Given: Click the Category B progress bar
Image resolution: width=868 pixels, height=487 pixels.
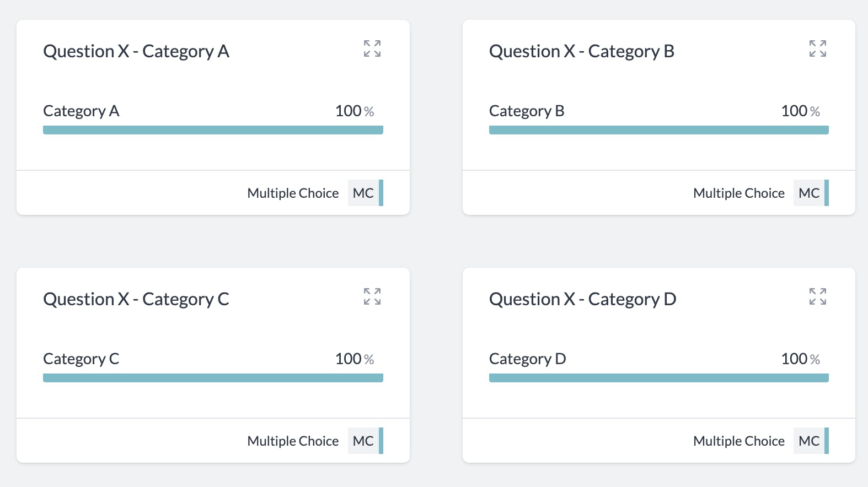Looking at the screenshot, I should click(658, 130).
